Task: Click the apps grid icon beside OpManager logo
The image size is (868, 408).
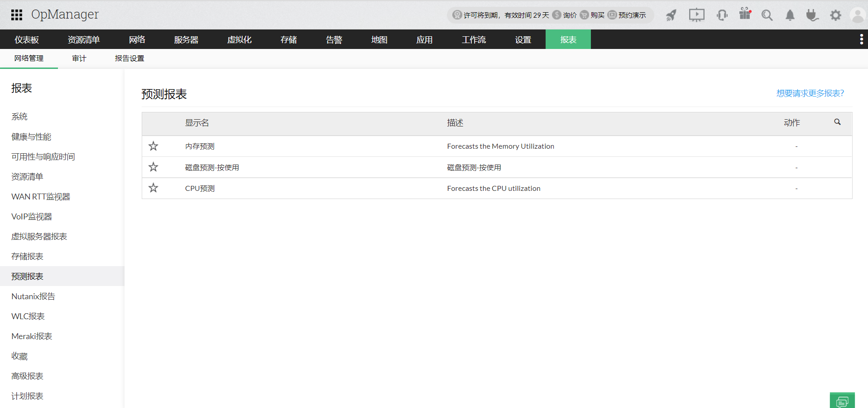Action: click(16, 15)
